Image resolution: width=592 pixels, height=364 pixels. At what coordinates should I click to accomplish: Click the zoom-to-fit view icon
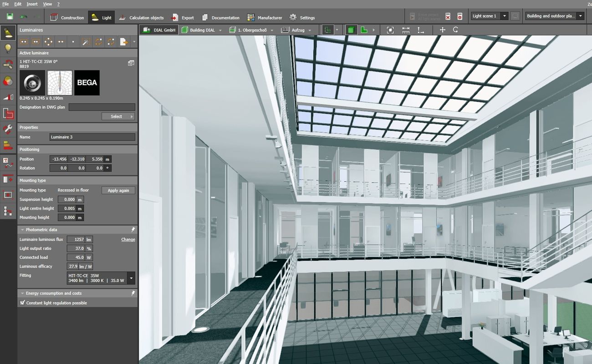click(x=390, y=30)
